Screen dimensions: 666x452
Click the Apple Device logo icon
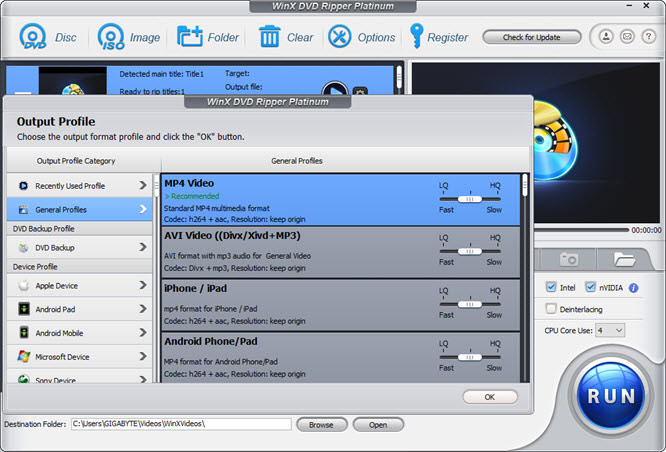pyautogui.click(x=23, y=285)
